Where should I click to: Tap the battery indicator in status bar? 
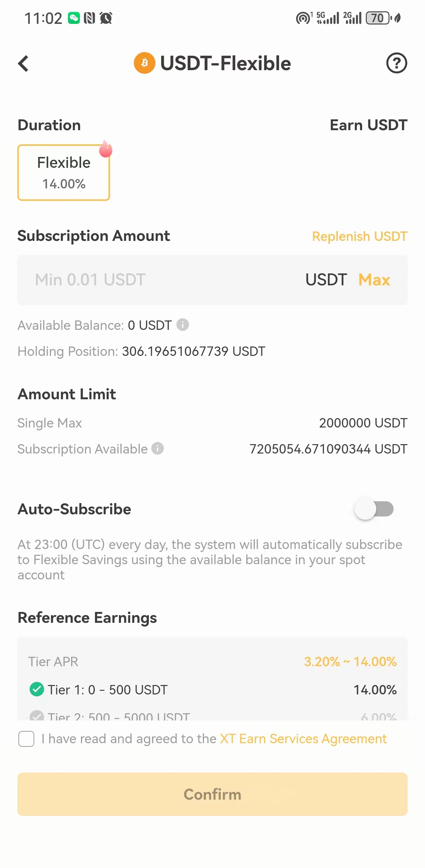coord(378,18)
